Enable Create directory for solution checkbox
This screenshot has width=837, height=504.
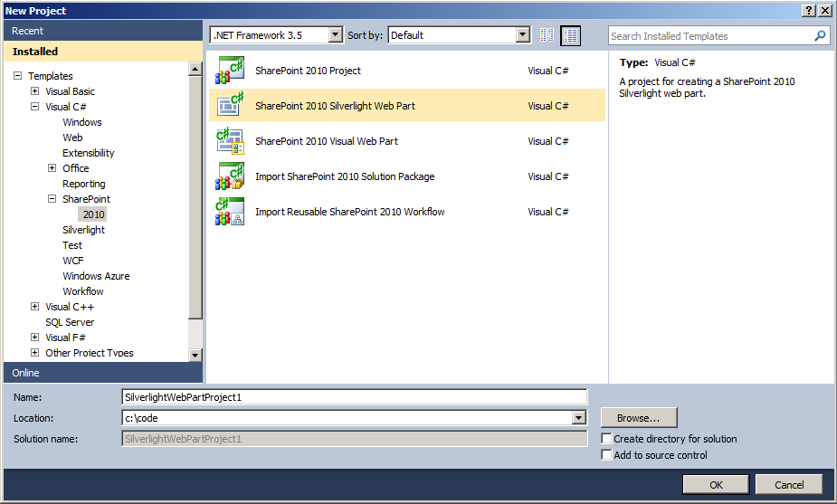click(606, 438)
